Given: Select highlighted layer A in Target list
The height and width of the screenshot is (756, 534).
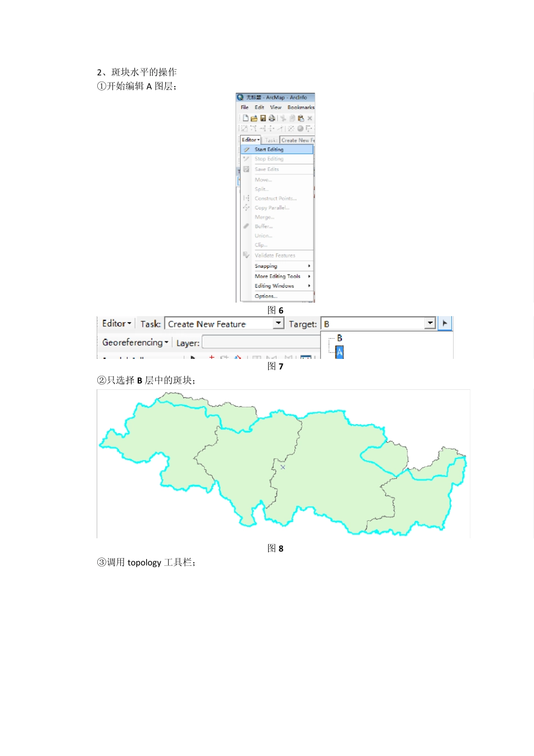Looking at the screenshot, I should (x=340, y=352).
